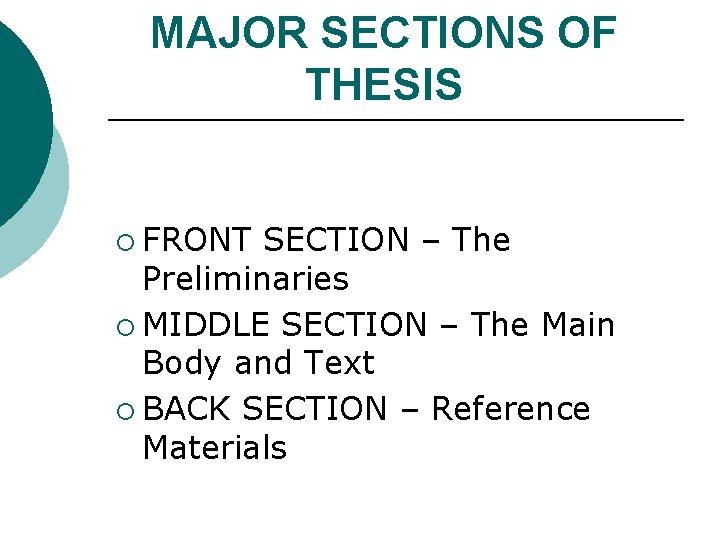The height and width of the screenshot is (540, 720).
Task: Click the words The Main
Action: [x=543, y=324]
